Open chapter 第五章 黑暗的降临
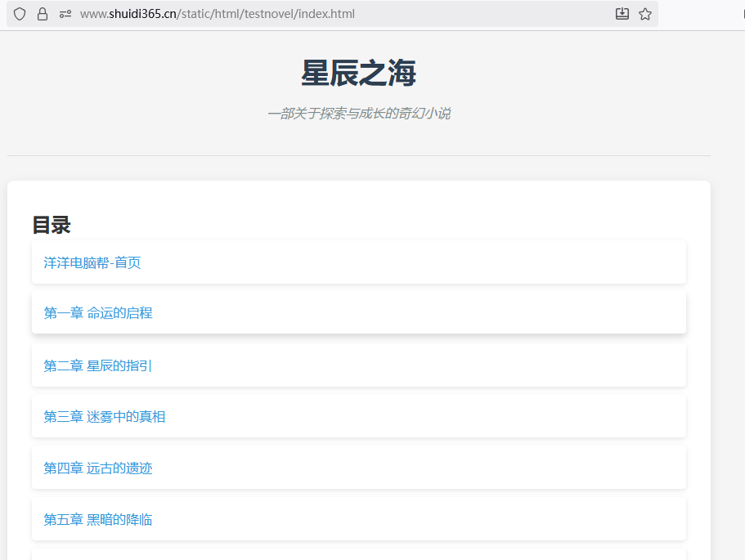 98,520
